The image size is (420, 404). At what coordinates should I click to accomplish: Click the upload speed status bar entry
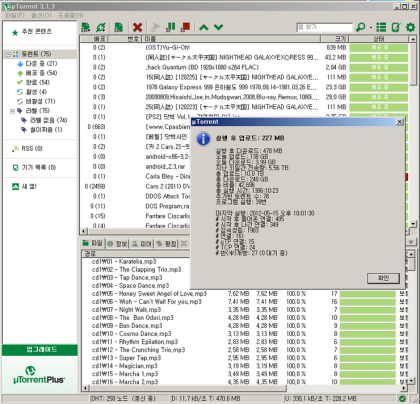click(x=339, y=398)
